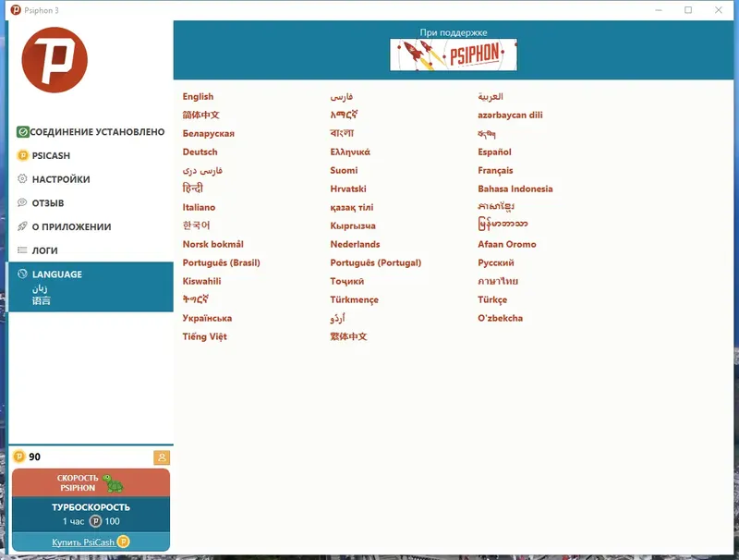739x560 pixels.
Task: Choose Русский language
Action: click(496, 262)
